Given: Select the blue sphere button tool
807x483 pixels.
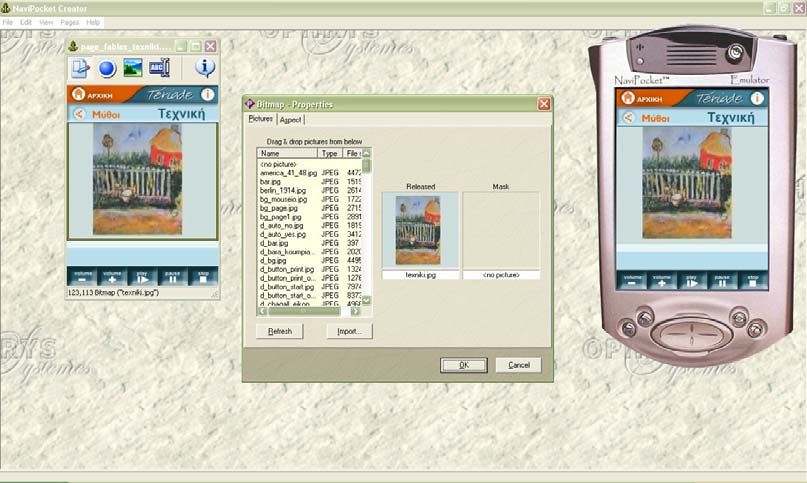Looking at the screenshot, I should 107,69.
